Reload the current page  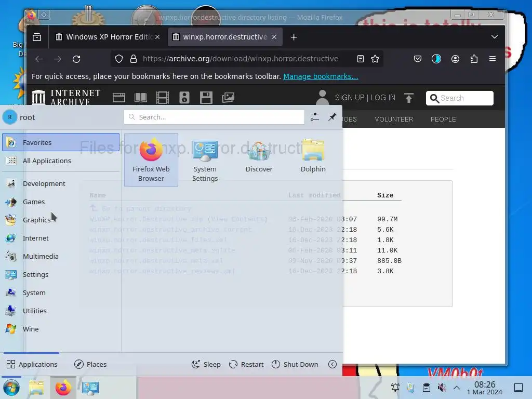tap(76, 59)
